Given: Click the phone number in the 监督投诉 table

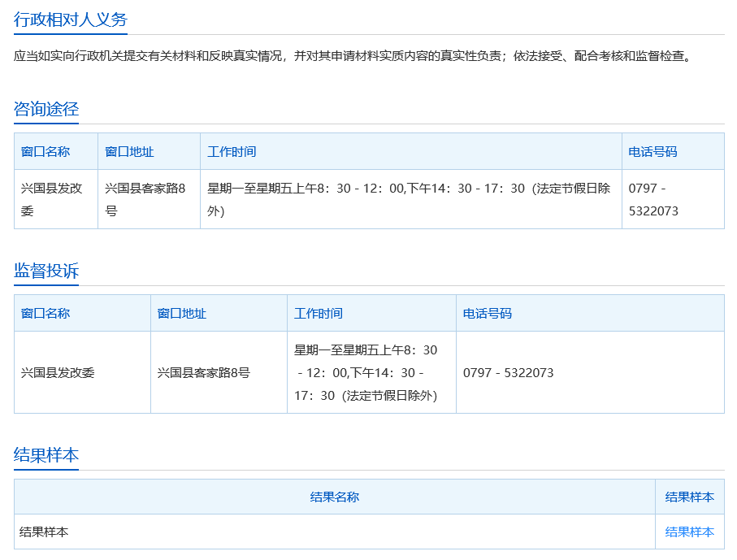Looking at the screenshot, I should click(x=508, y=372).
